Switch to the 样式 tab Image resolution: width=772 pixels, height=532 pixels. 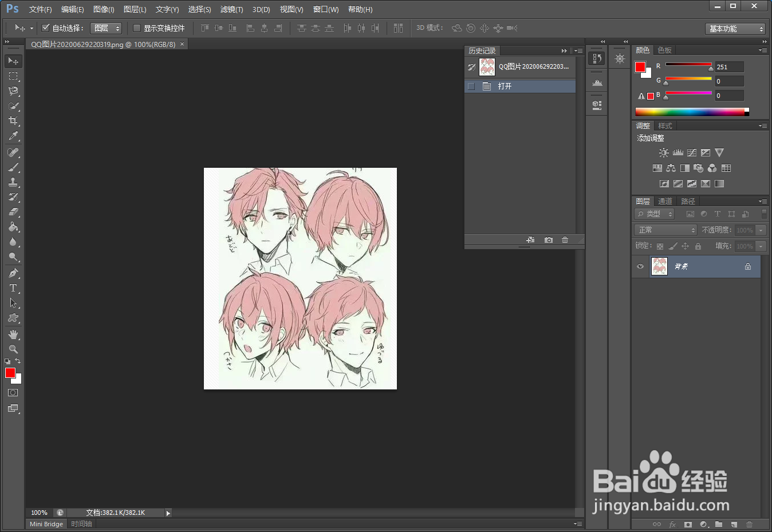665,125
